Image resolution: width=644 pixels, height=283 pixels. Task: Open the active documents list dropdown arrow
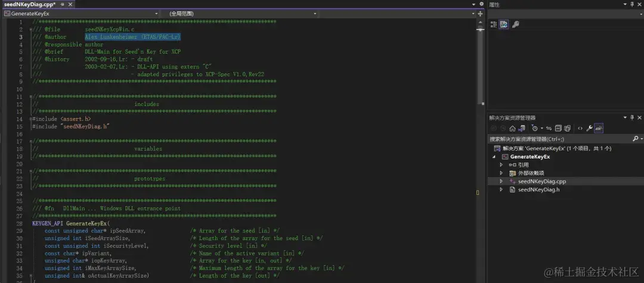pos(474,4)
